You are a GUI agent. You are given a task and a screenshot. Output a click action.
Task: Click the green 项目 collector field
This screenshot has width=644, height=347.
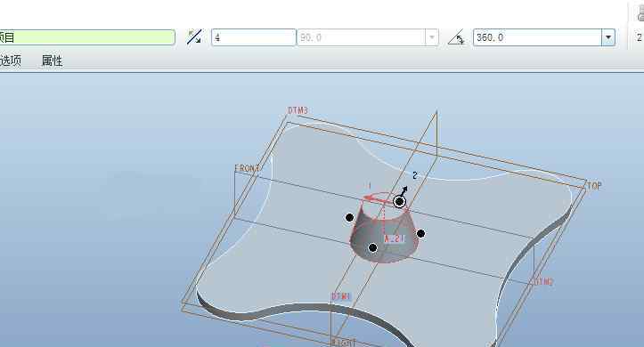(x=87, y=37)
